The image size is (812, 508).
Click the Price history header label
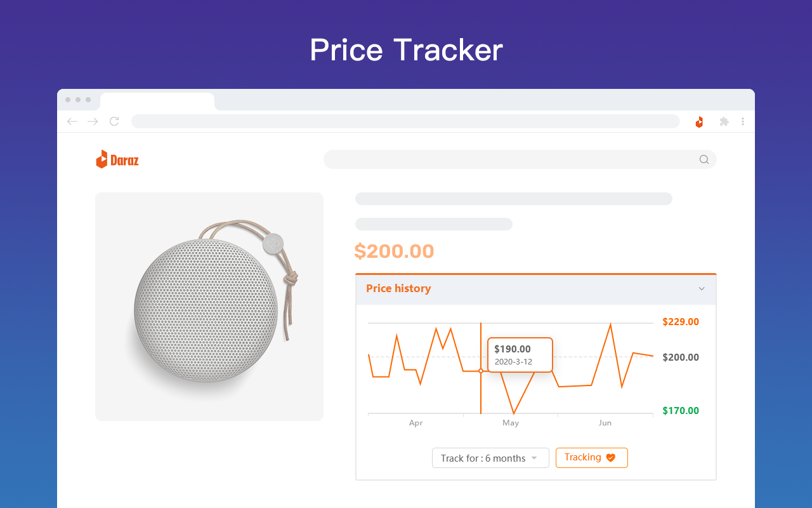pos(398,288)
